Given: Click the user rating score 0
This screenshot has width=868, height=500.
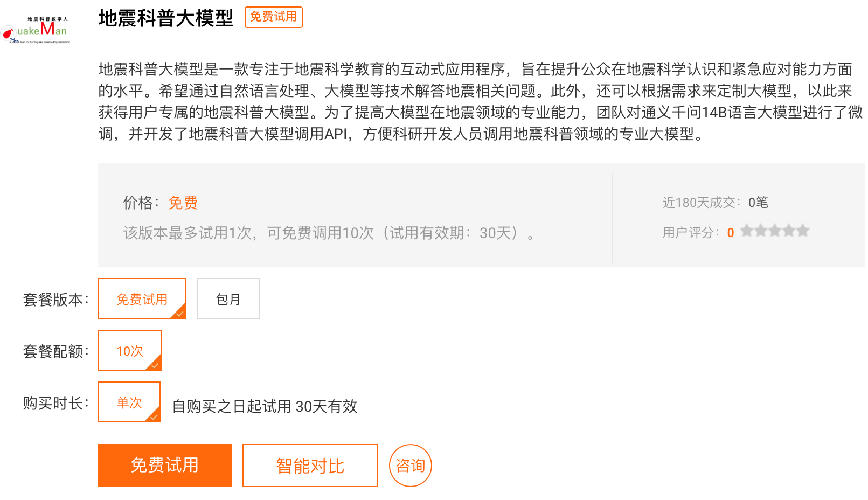Looking at the screenshot, I should [731, 233].
